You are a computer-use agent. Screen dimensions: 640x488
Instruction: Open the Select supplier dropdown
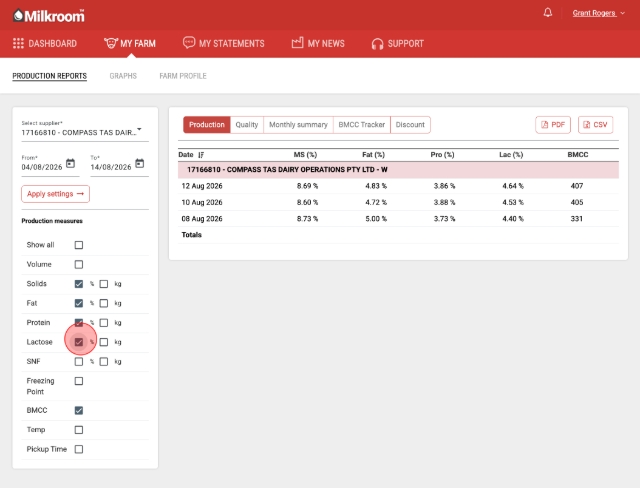[x=85, y=129]
